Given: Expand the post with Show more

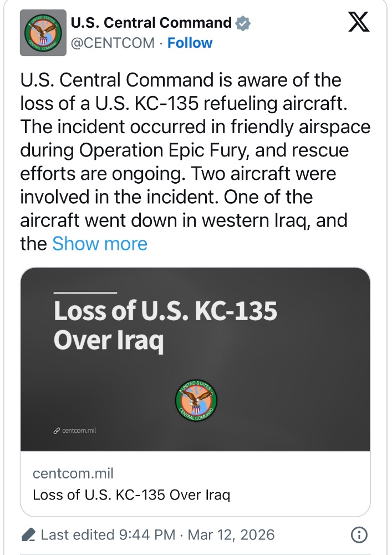Looking at the screenshot, I should (100, 244).
